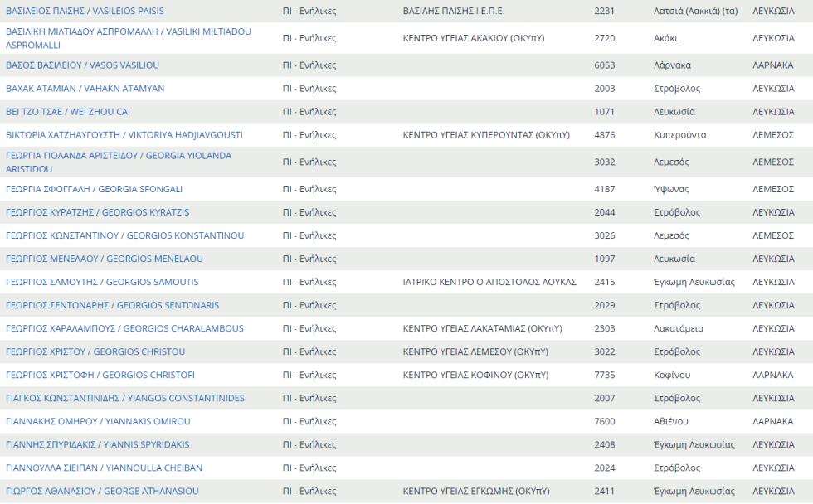Click Georgia Yiolanda Aristidou name link
Image resolution: width=813 pixels, height=504 pixels.
tap(119, 162)
